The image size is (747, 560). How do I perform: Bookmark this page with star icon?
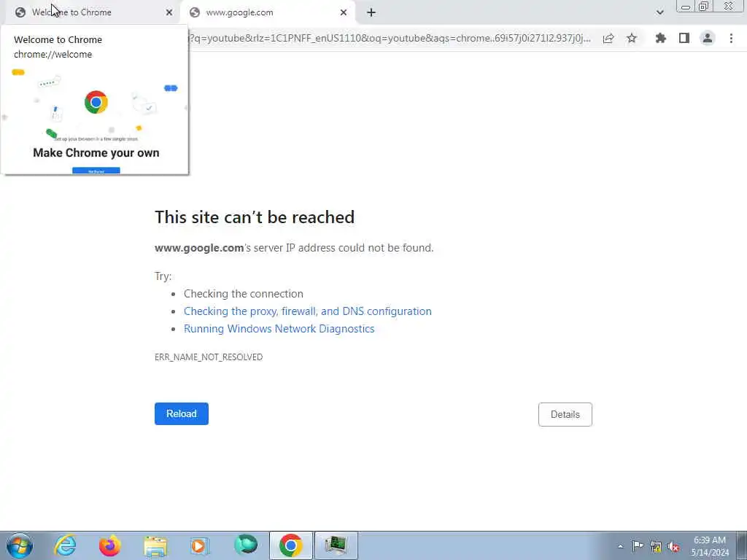[x=632, y=38]
